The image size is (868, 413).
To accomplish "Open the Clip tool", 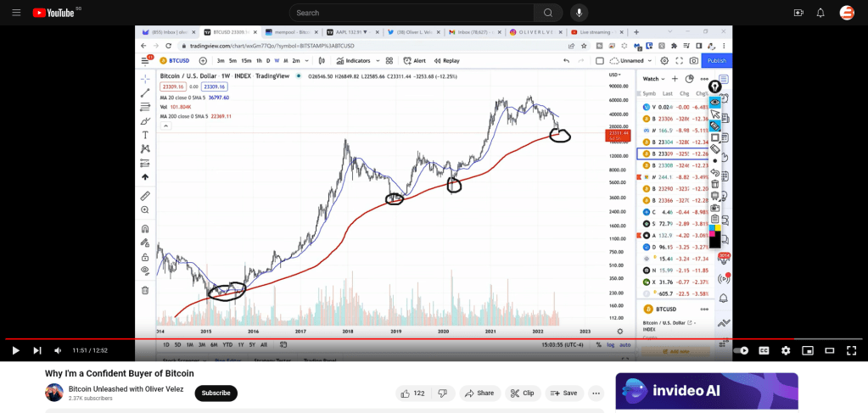I will (x=523, y=393).
